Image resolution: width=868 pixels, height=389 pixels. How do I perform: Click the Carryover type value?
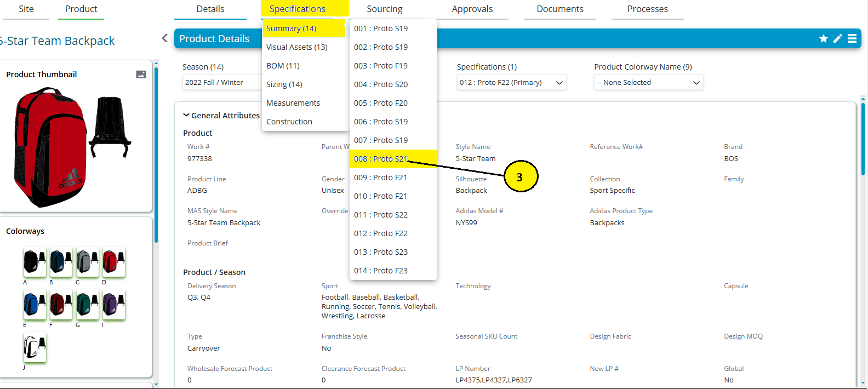204,348
